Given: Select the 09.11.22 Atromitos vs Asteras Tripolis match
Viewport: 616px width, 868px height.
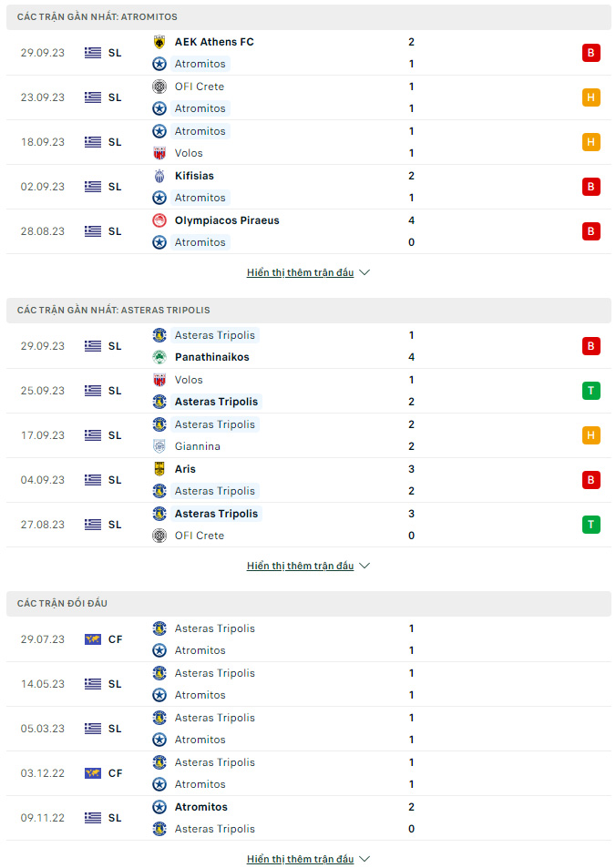Looking at the screenshot, I should click(309, 818).
